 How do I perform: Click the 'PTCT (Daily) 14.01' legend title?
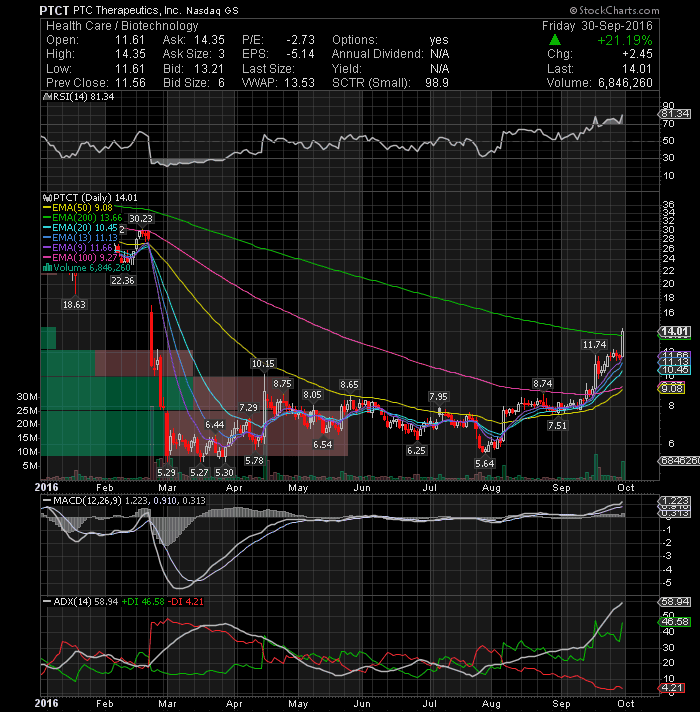pyautogui.click(x=95, y=198)
